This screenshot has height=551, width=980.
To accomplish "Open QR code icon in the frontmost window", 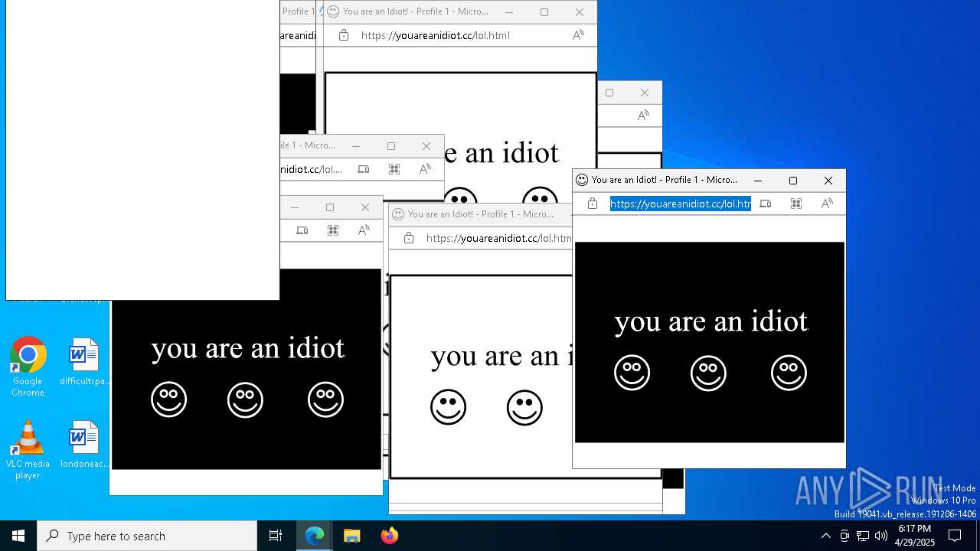I will 796,204.
